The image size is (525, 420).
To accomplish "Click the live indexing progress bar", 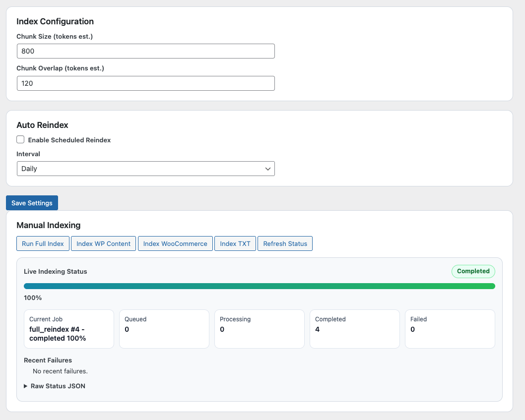I will 260,286.
